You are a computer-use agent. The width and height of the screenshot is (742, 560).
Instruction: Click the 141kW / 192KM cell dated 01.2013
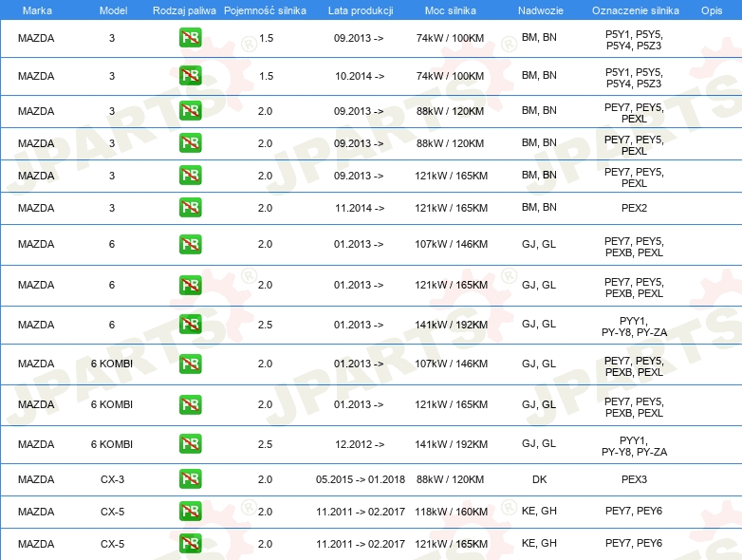pos(451,326)
